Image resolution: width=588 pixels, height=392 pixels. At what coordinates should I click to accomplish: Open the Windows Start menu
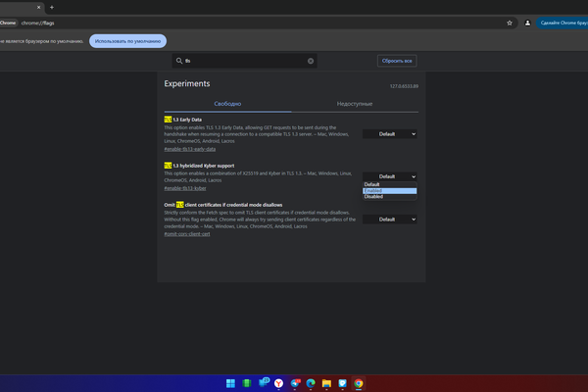click(230, 383)
